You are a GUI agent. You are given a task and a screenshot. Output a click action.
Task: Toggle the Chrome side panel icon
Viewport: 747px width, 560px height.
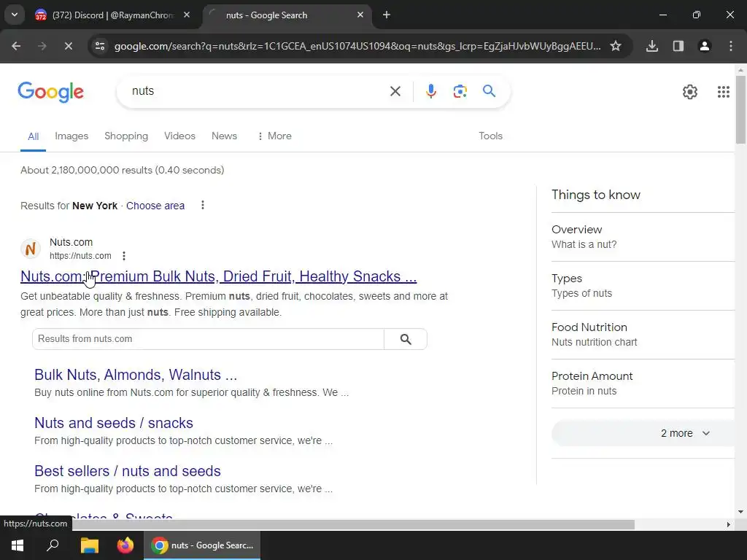[x=678, y=46]
